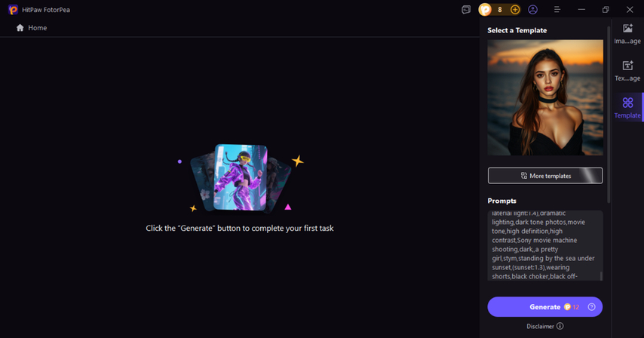Click the Prompts heading
644x338 pixels.
click(502, 201)
